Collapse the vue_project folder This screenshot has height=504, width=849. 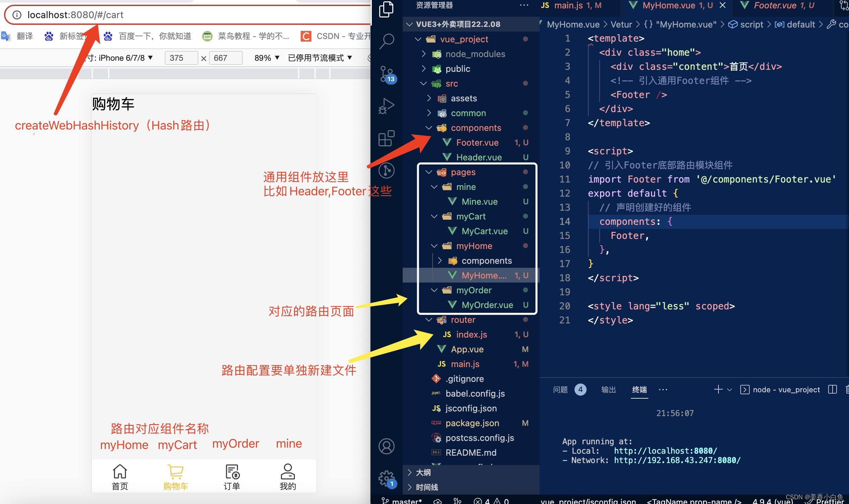(471, 39)
